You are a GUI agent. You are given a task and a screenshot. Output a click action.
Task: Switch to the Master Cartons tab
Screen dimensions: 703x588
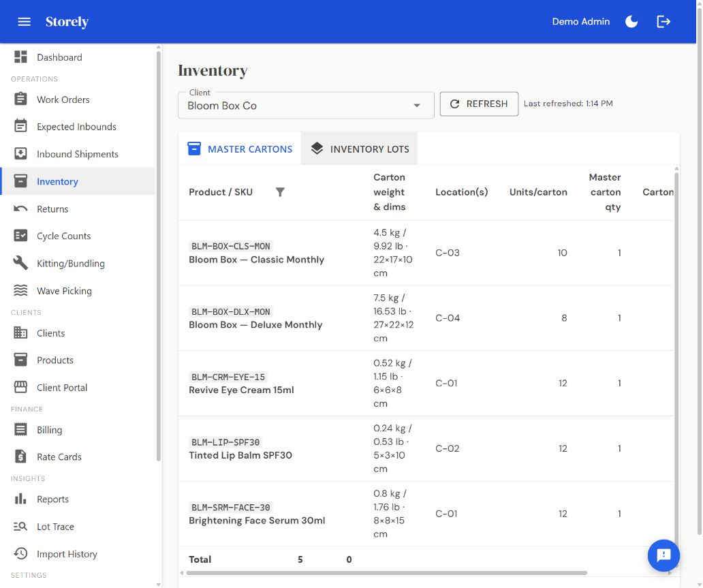(x=240, y=149)
